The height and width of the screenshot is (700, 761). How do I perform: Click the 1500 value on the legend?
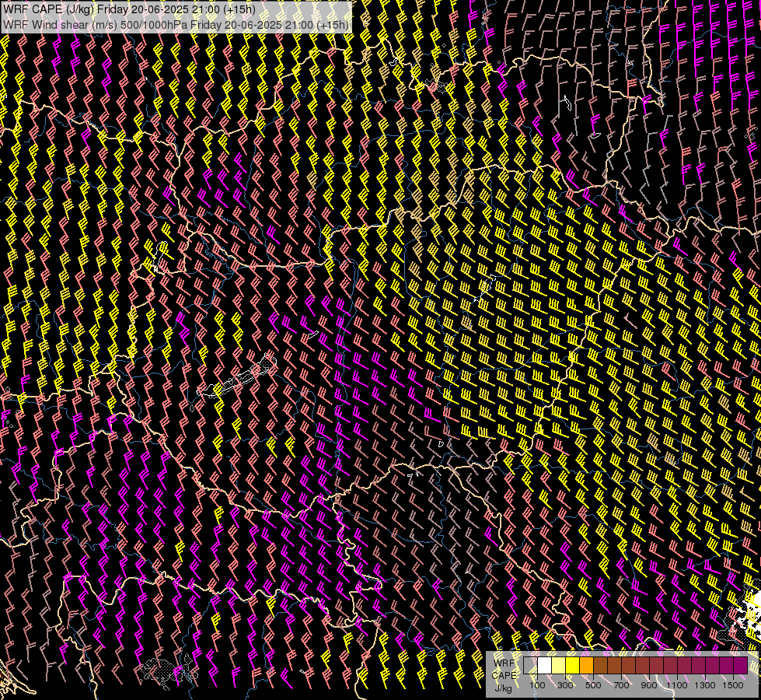[x=733, y=685]
